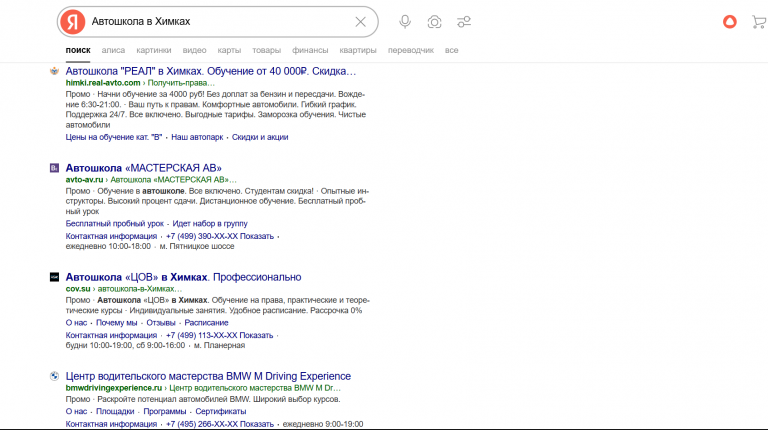Open Скидки и акции sitelink
This screenshot has height=430, width=768.
coord(260,137)
